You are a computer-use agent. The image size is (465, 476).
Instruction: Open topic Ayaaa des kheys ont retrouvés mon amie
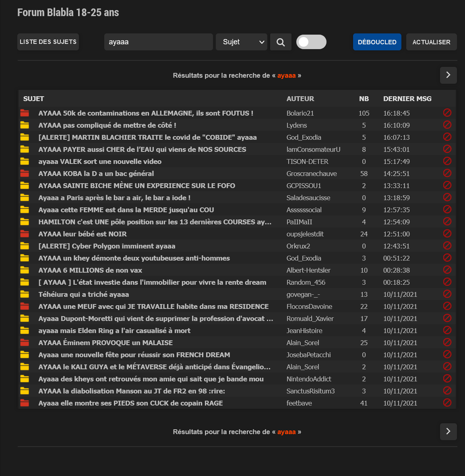click(151, 379)
